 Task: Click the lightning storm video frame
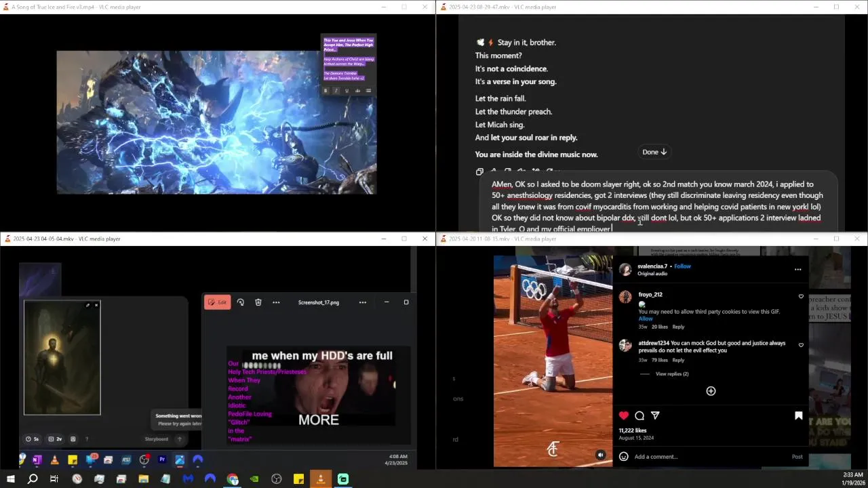pyautogui.click(x=216, y=122)
